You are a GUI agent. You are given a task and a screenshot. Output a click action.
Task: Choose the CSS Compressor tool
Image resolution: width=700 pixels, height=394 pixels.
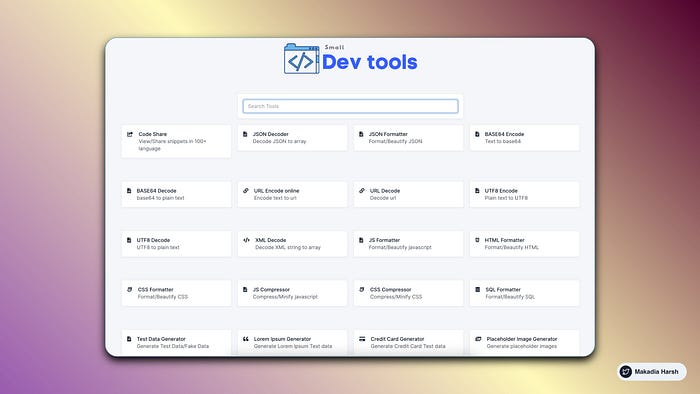point(408,293)
